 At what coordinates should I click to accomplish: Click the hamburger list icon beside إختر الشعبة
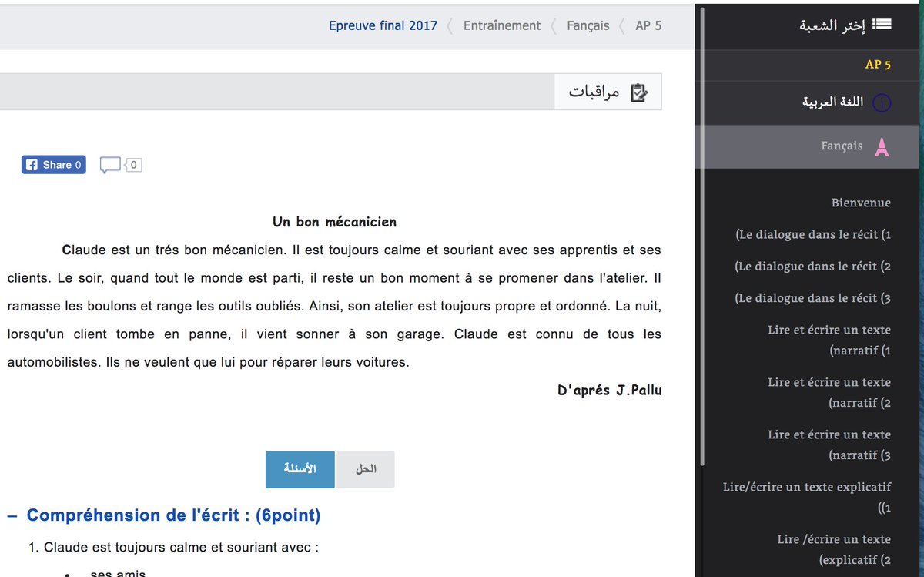click(881, 25)
